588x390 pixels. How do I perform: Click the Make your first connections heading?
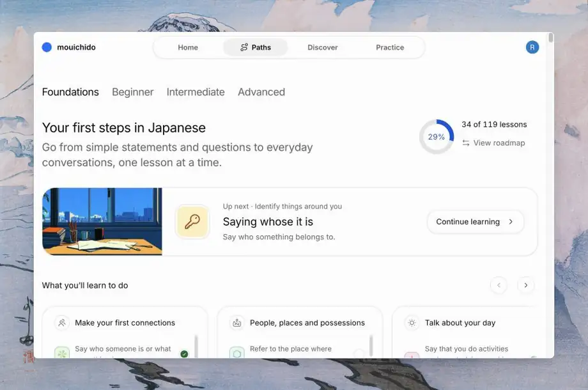coord(125,322)
